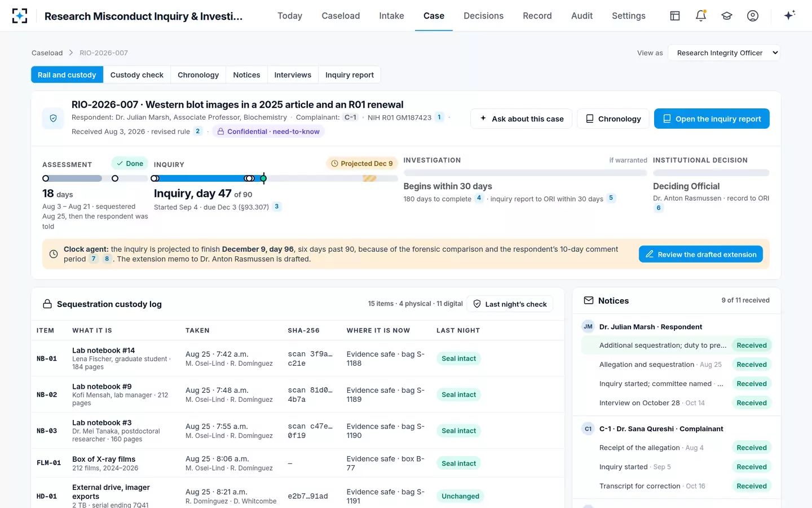Screen dimensions: 812x508
Task: Open citation 1 next to NIH R01 GM187423
Action: coord(439,117)
